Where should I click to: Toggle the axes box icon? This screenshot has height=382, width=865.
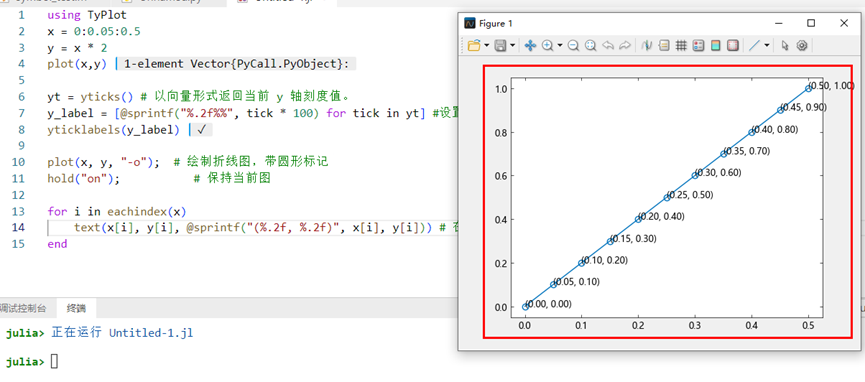coord(733,45)
